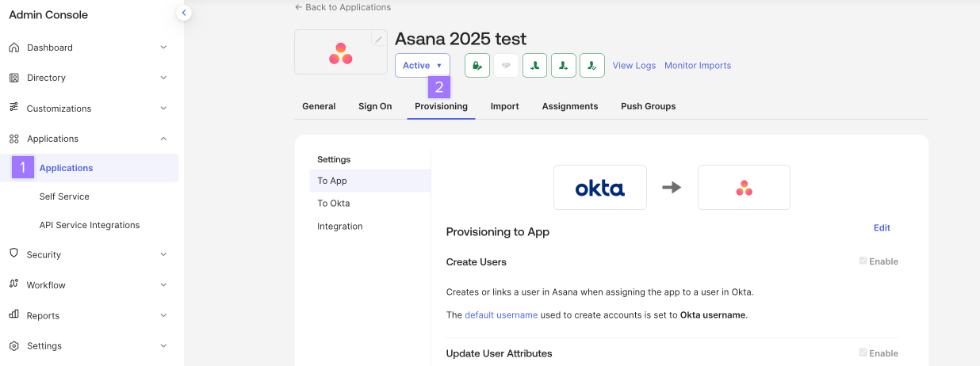The height and width of the screenshot is (366, 980).
Task: Click the greyed-out handshake icon
Action: click(x=506, y=66)
